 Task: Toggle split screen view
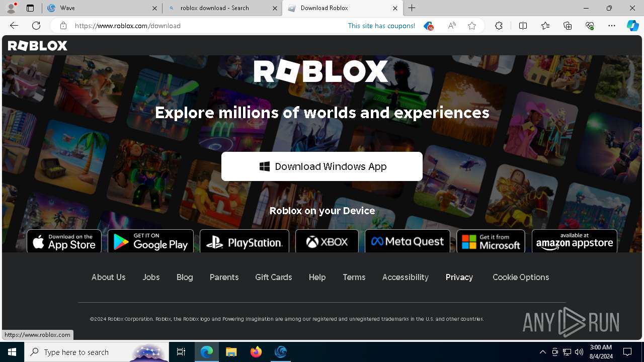click(x=523, y=26)
